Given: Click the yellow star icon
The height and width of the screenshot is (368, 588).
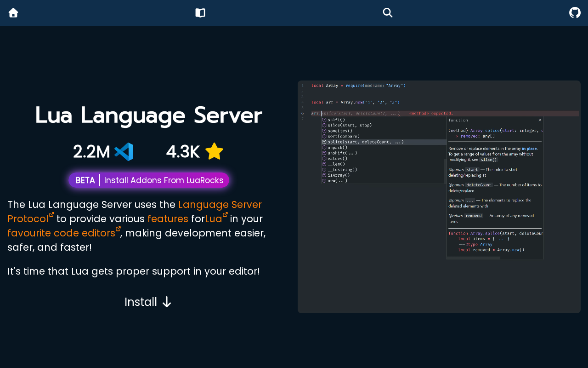Looking at the screenshot, I should pyautogui.click(x=214, y=152).
